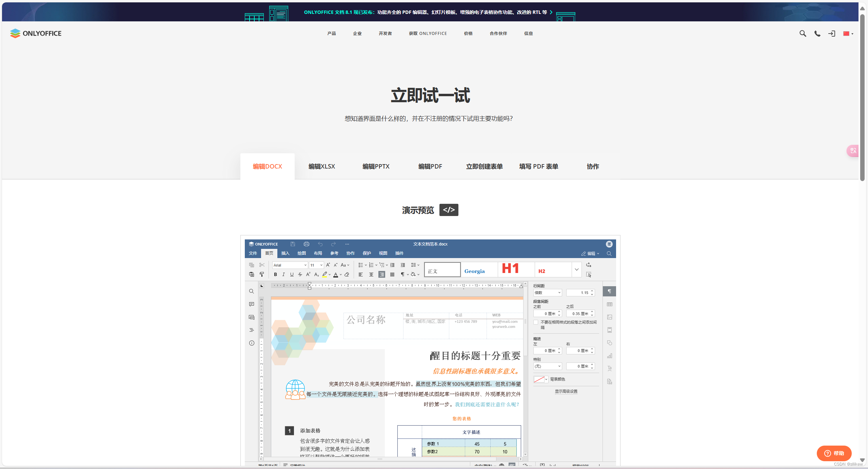Open the paragraph background color swatch in sidebar
Screen dimensions: 868x469
541,379
